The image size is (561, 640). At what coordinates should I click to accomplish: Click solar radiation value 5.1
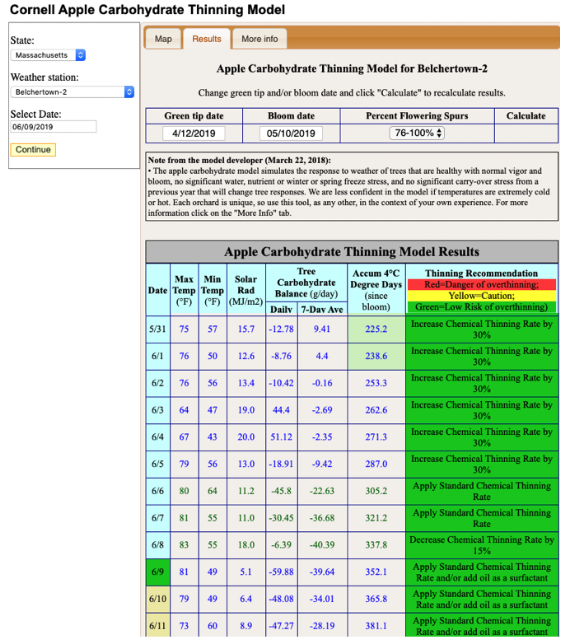pyautogui.click(x=246, y=572)
